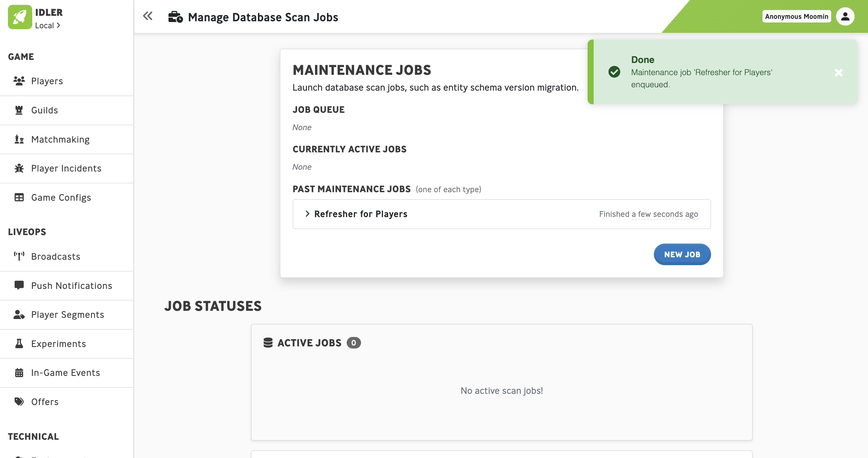This screenshot has height=458, width=868.
Task: Click the Offers tags icon
Action: click(19, 401)
